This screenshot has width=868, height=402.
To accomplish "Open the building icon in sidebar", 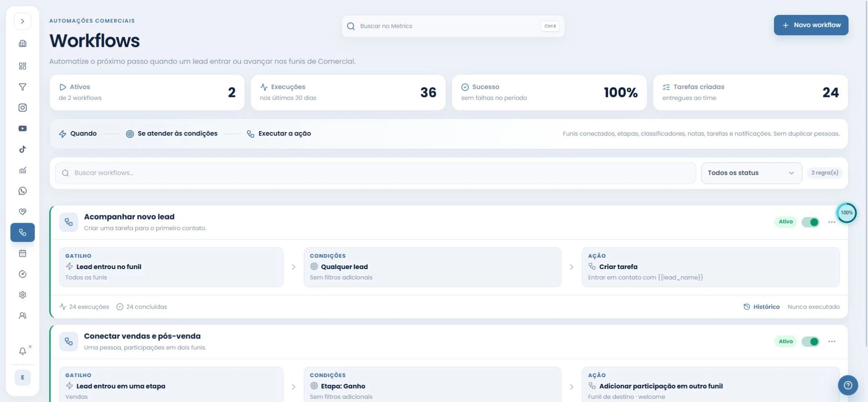I will (x=22, y=44).
